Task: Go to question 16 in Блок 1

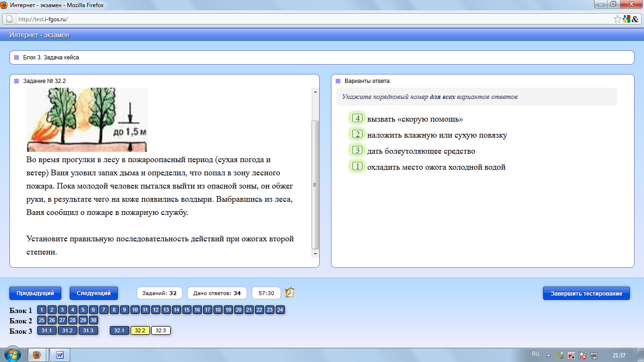Action: [x=197, y=310]
